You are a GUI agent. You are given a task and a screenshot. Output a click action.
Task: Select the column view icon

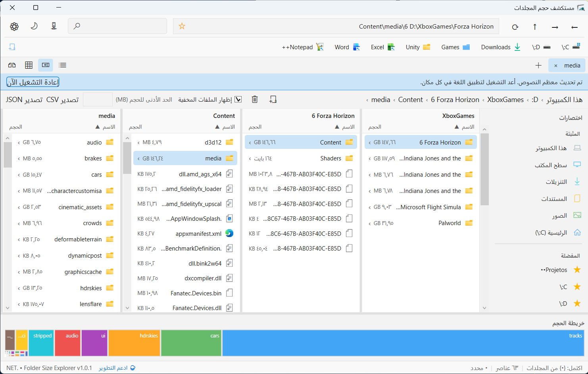(46, 65)
